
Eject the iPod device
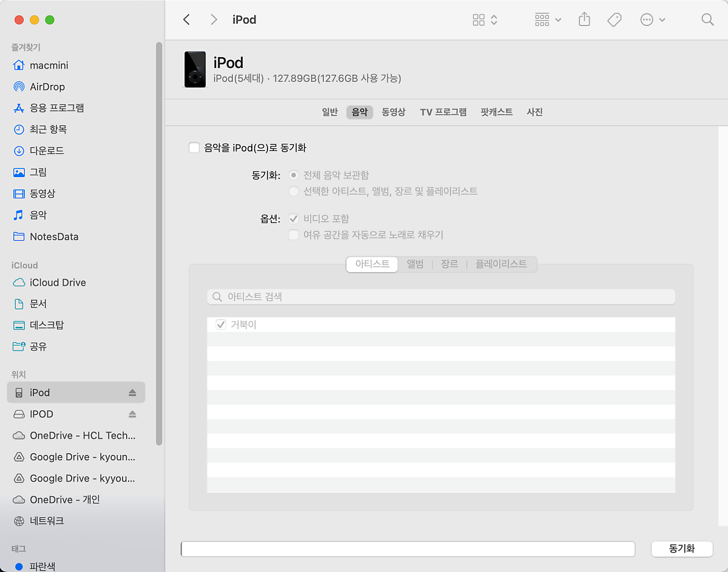pos(132,392)
